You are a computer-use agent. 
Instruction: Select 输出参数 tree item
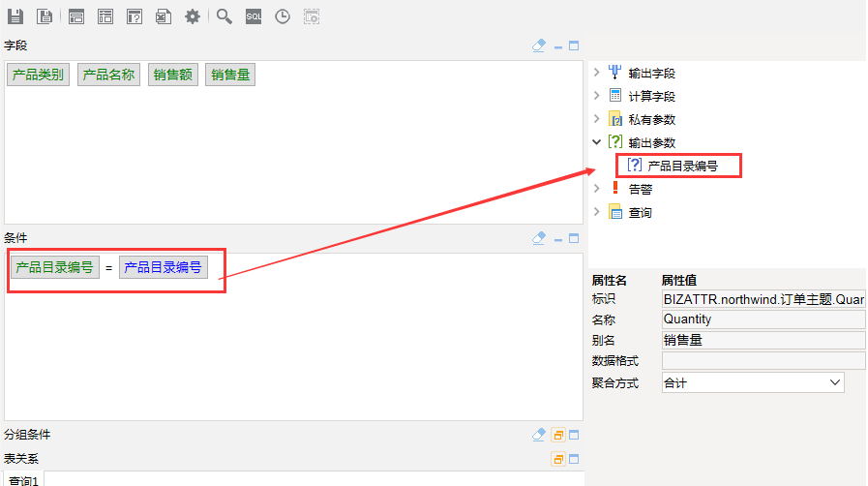coord(651,143)
